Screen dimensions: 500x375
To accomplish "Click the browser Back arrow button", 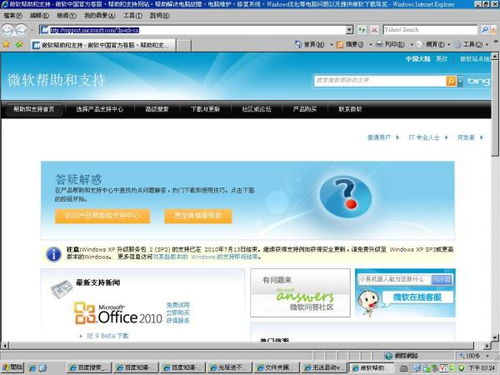I will pos(7,30).
